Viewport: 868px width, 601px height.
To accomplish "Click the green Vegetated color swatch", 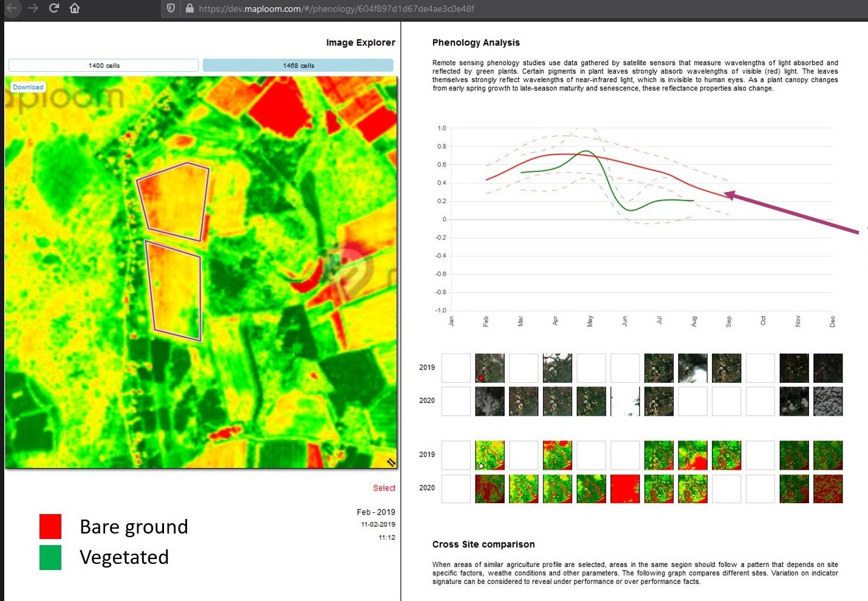I will (50, 557).
